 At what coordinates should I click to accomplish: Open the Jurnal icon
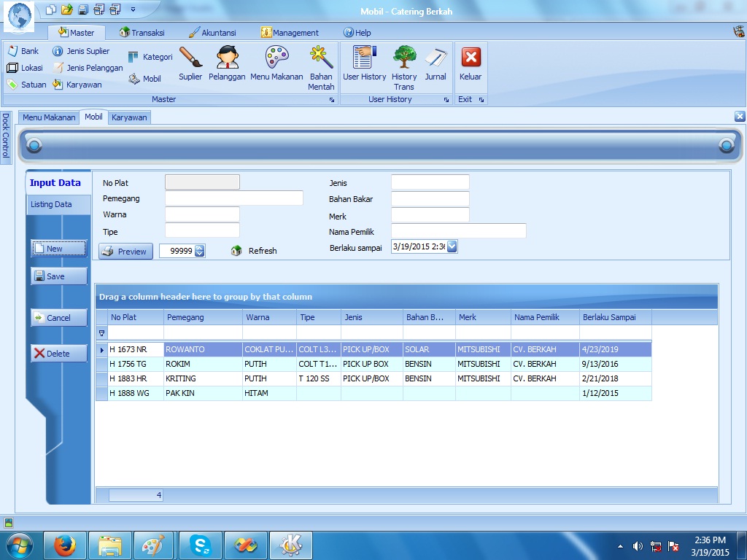(436, 63)
